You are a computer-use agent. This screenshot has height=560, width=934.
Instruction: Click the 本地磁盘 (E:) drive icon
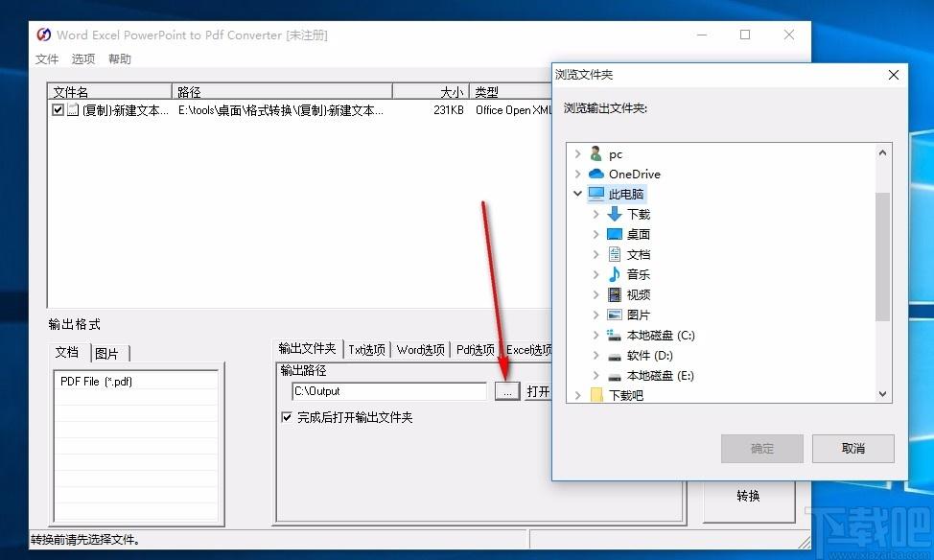615,377
